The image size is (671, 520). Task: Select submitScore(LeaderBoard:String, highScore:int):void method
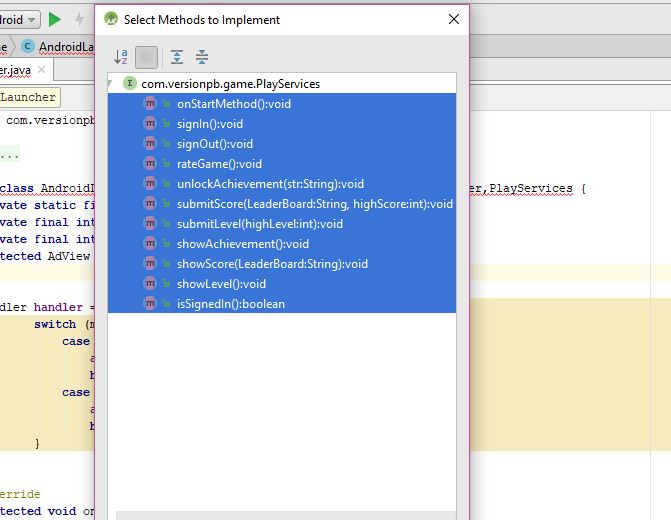click(282, 204)
